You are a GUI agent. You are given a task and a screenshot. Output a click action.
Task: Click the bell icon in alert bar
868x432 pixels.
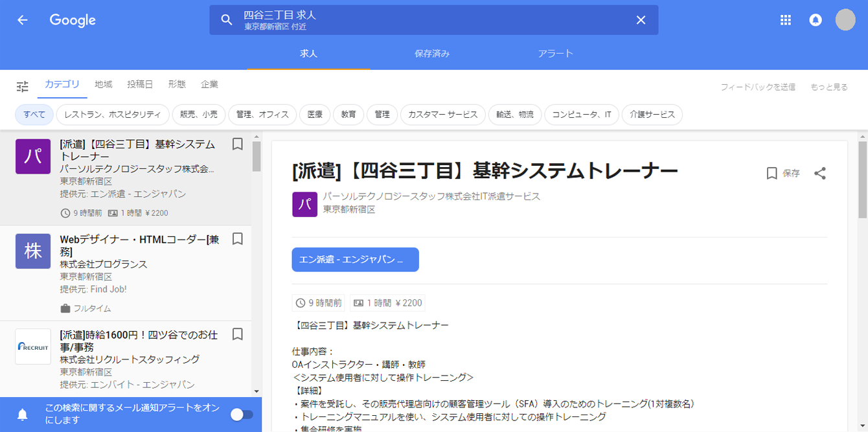(x=23, y=415)
